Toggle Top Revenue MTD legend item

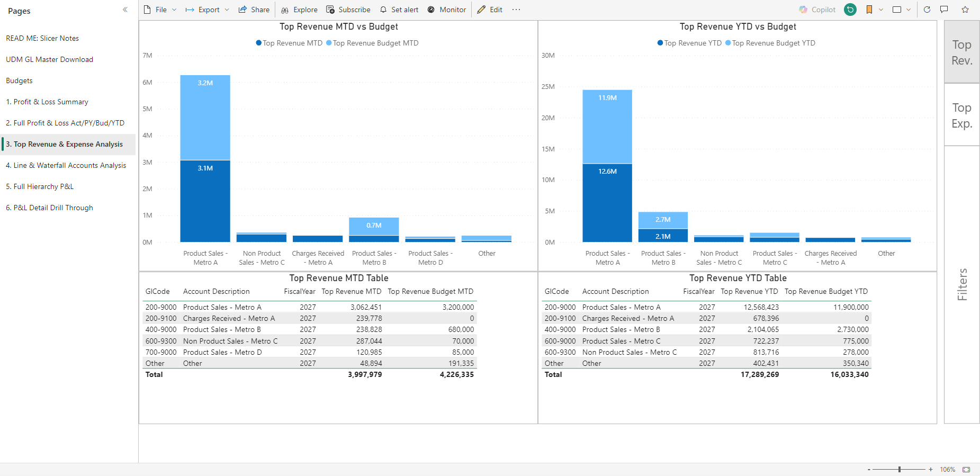[x=289, y=43]
